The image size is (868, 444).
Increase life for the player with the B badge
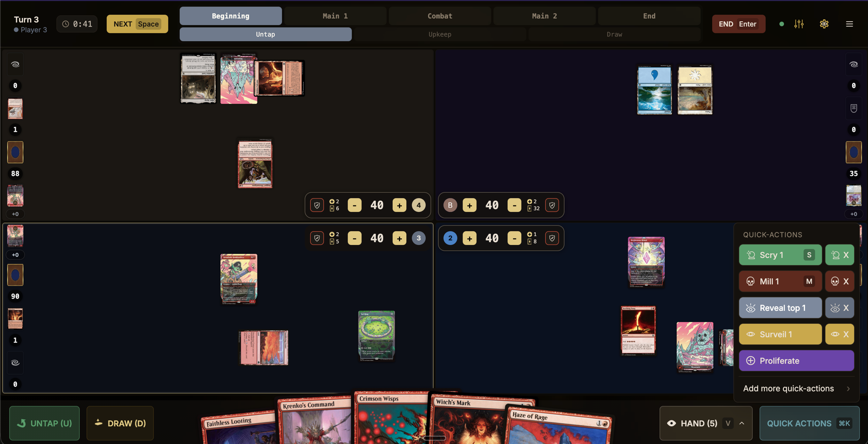[x=470, y=205]
